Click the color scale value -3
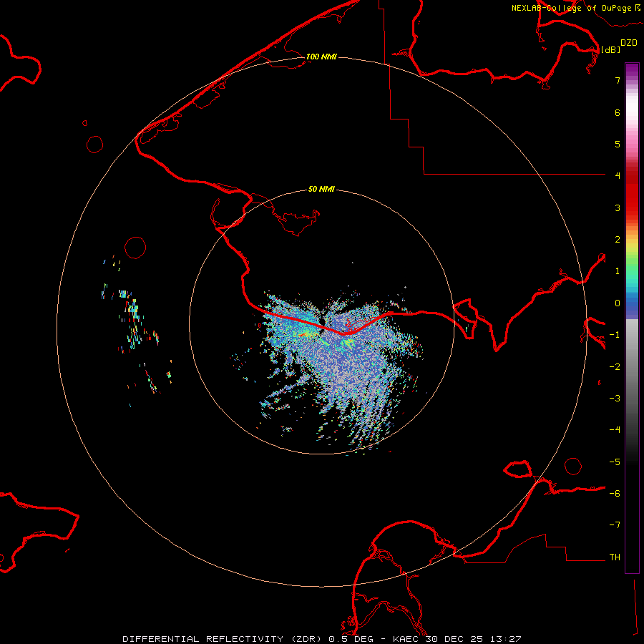644x644 pixels. pyautogui.click(x=615, y=399)
